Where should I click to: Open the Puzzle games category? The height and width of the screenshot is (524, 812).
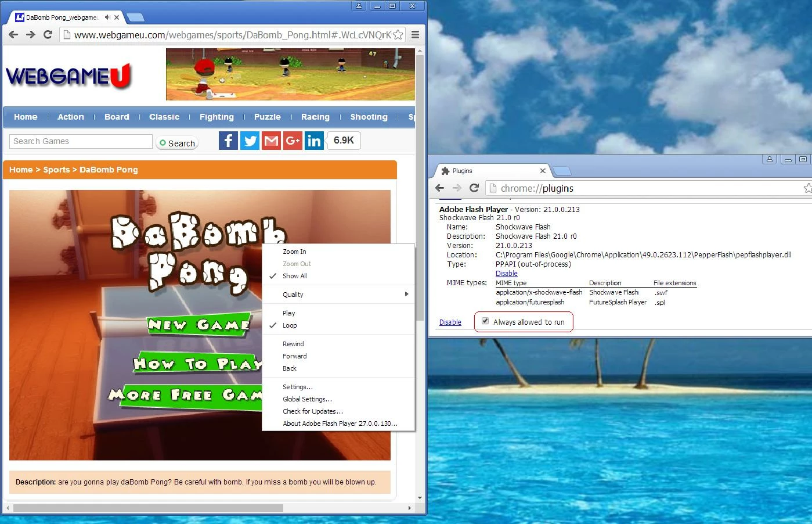click(x=268, y=117)
